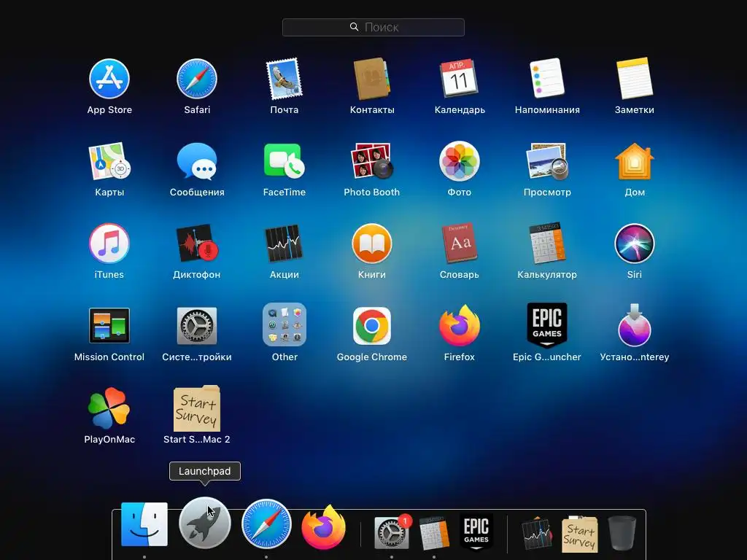The image size is (747, 560).
Task: Open Калькулятор from the Launchpad grid
Action: pos(547,244)
